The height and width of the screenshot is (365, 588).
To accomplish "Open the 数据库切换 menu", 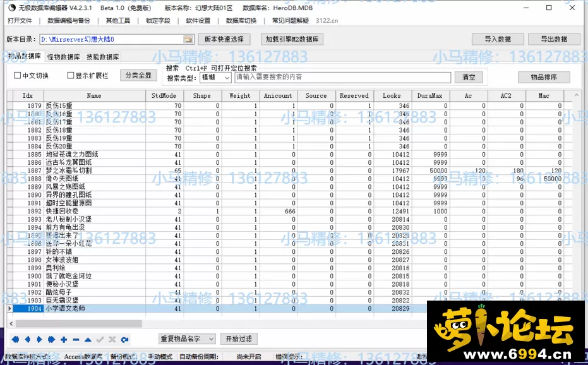I will pyautogui.click(x=241, y=21).
